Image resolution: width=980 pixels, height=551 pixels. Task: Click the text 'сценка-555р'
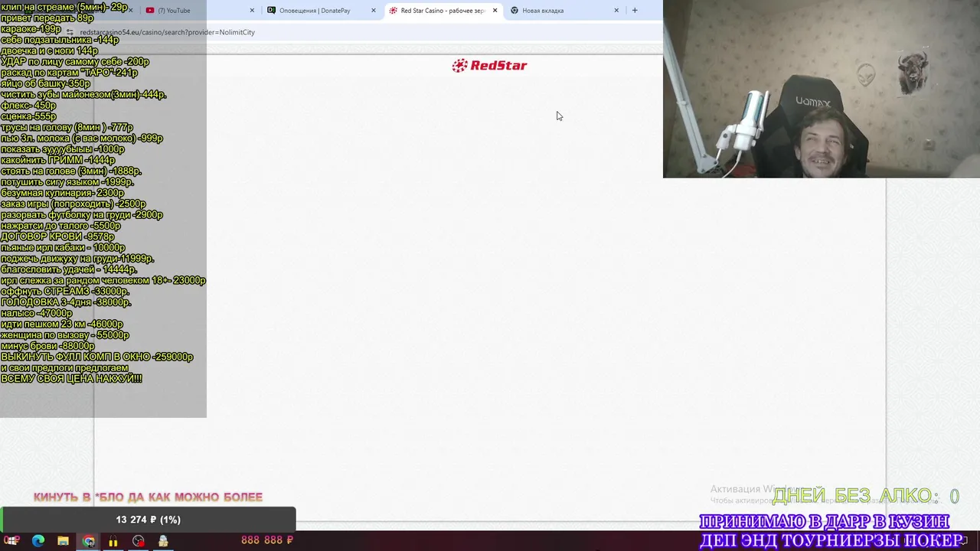[x=28, y=116]
